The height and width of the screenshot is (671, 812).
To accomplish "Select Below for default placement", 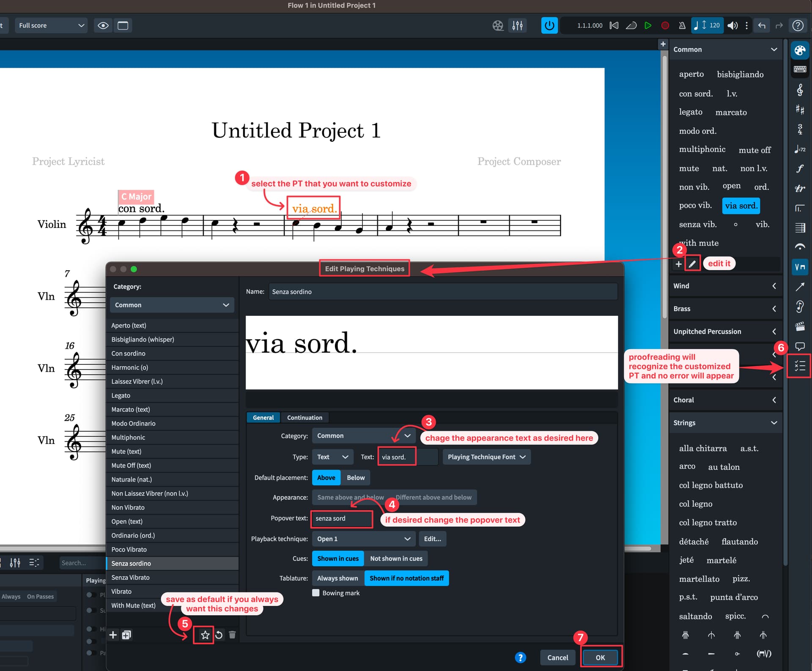I will [x=355, y=477].
